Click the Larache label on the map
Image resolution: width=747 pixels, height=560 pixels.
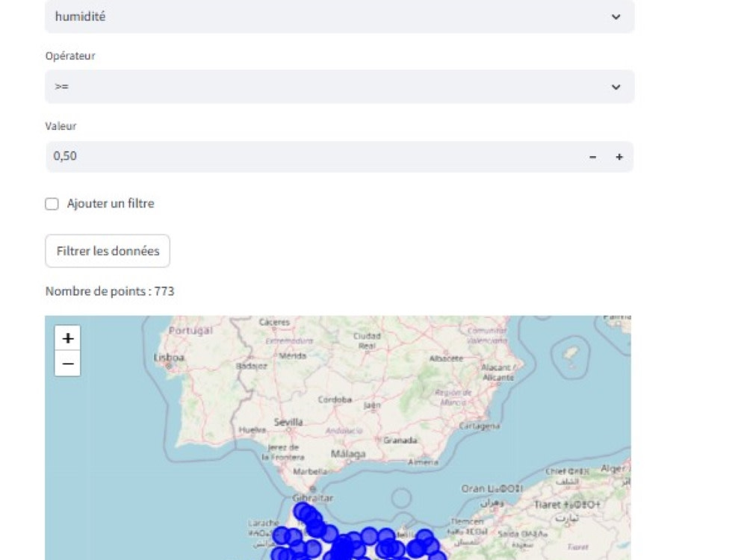[263, 523]
